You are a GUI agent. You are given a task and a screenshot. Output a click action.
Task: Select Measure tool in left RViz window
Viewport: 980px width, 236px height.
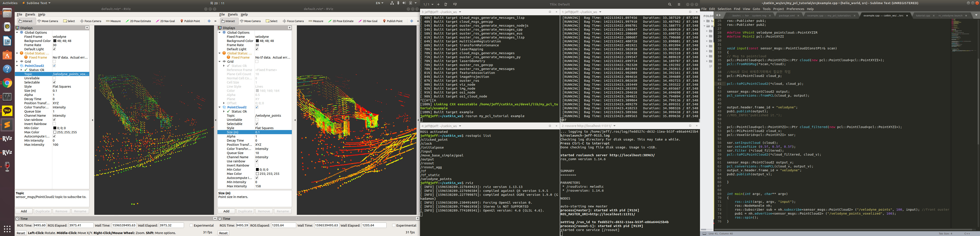(x=113, y=21)
